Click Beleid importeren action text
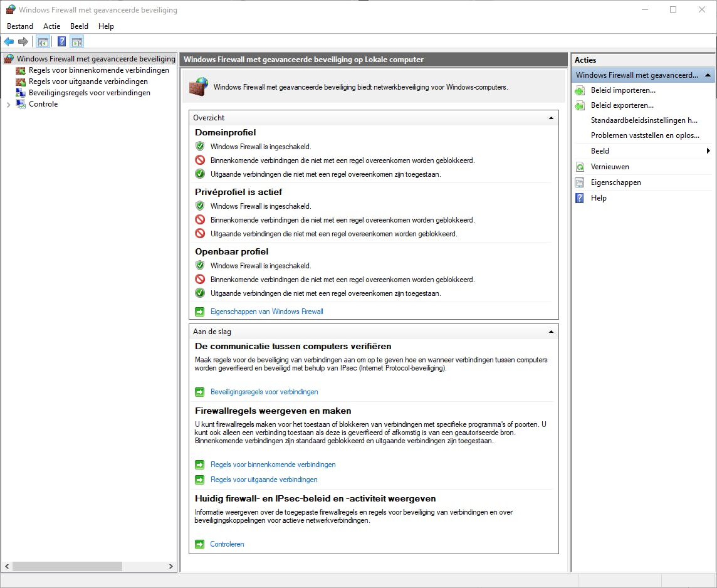This screenshot has width=717, height=588. coord(623,90)
